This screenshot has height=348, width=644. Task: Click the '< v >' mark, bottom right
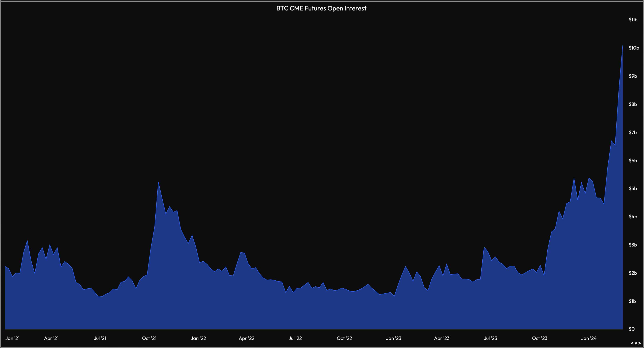(x=636, y=343)
